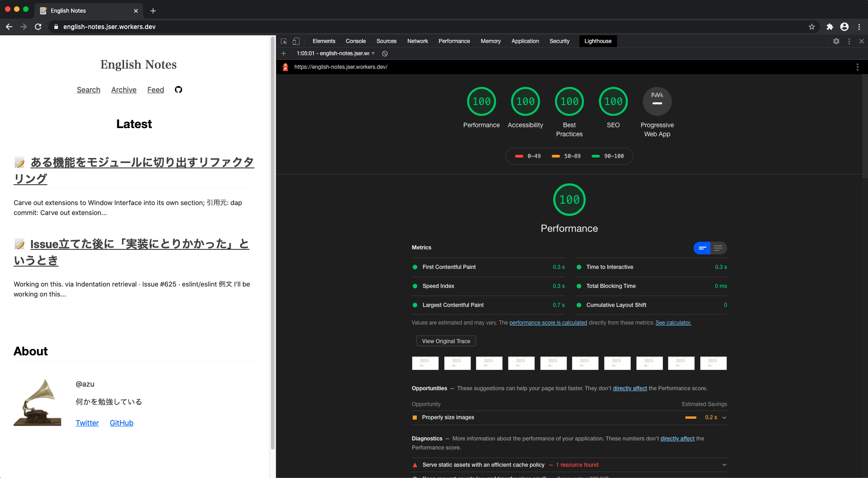Select the Lighthouse tab

(598, 41)
